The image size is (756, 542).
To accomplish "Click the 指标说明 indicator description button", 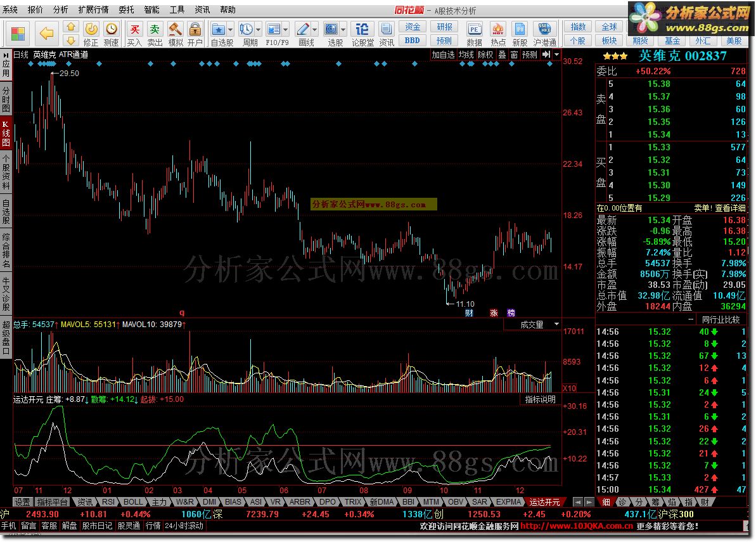I will pyautogui.click(x=541, y=399).
